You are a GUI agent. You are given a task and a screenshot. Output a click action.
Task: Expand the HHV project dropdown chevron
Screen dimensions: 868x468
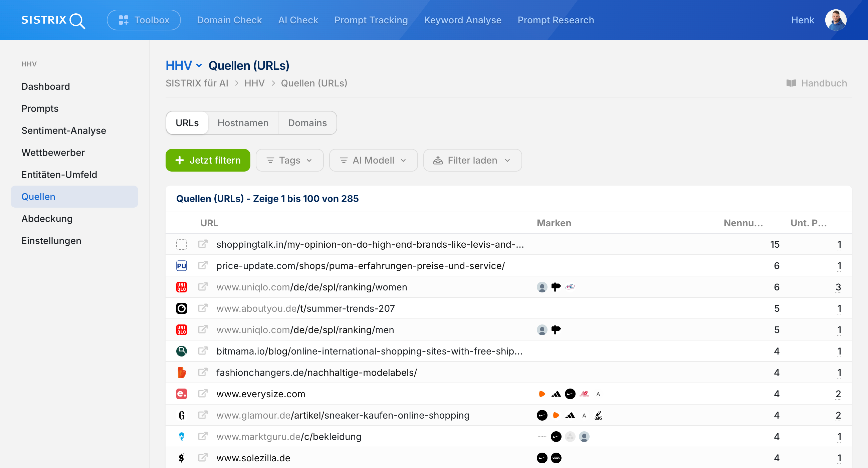point(199,66)
